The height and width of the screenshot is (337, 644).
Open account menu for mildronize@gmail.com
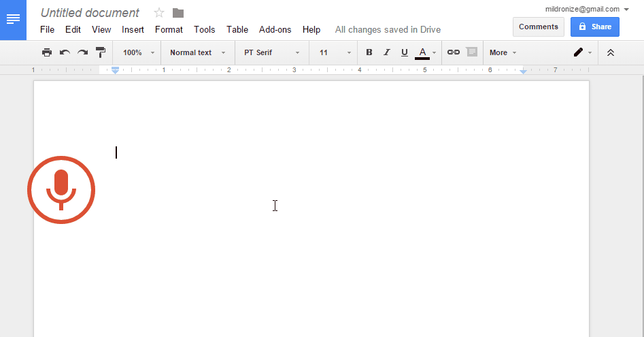587,9
